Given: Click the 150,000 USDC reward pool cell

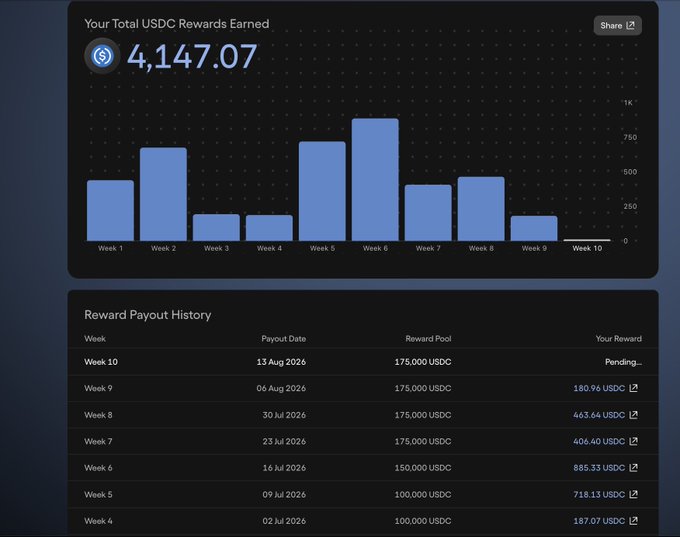Looking at the screenshot, I should tap(423, 468).
